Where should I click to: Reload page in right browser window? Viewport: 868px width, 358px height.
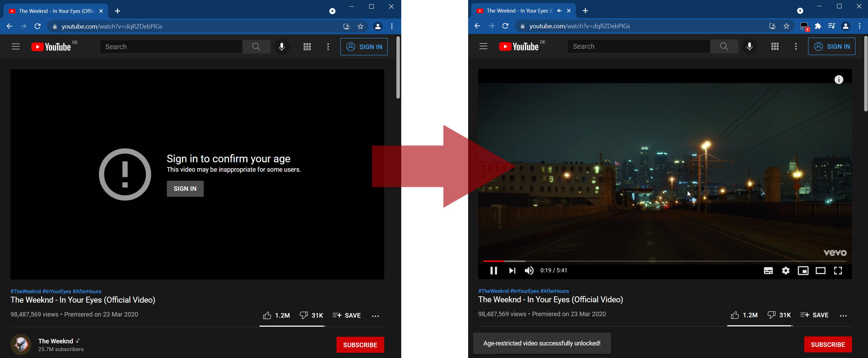click(x=505, y=26)
